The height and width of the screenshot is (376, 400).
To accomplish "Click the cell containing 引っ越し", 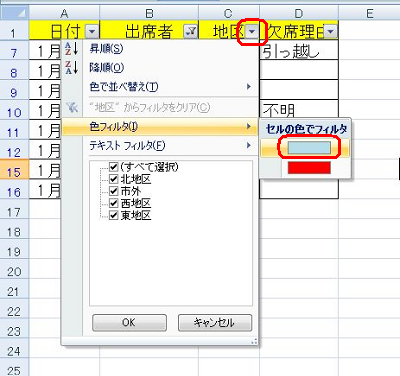I will point(299,51).
